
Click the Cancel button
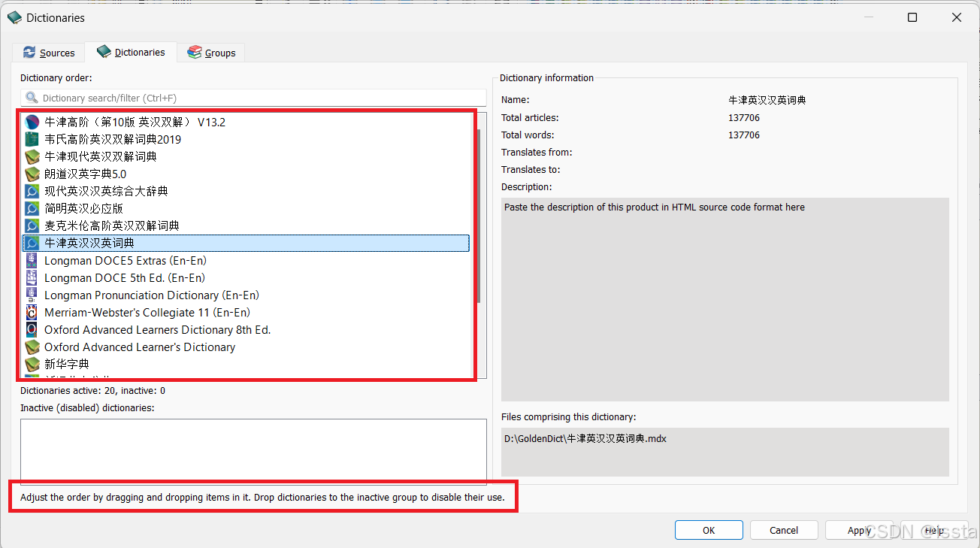click(784, 530)
